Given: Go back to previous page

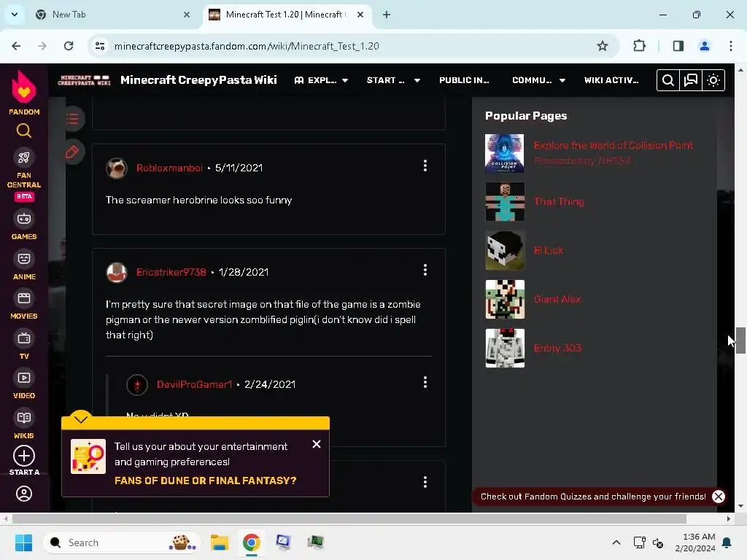Looking at the screenshot, I should (x=16, y=46).
